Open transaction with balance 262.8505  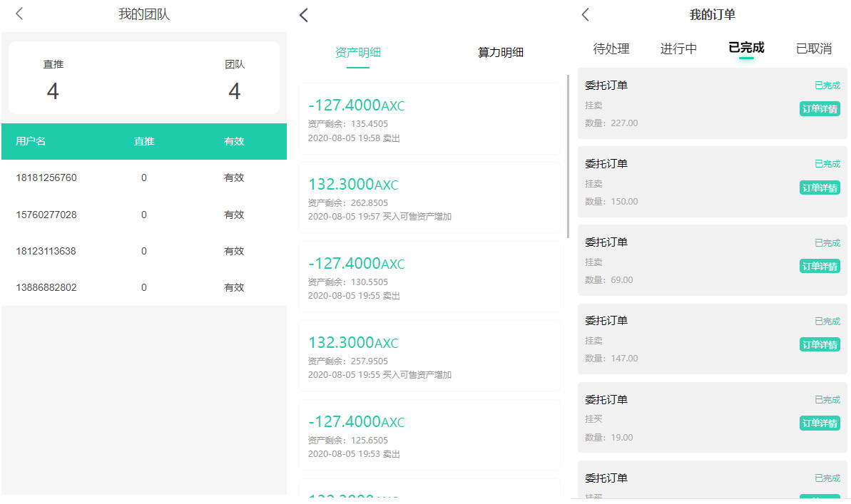point(429,197)
